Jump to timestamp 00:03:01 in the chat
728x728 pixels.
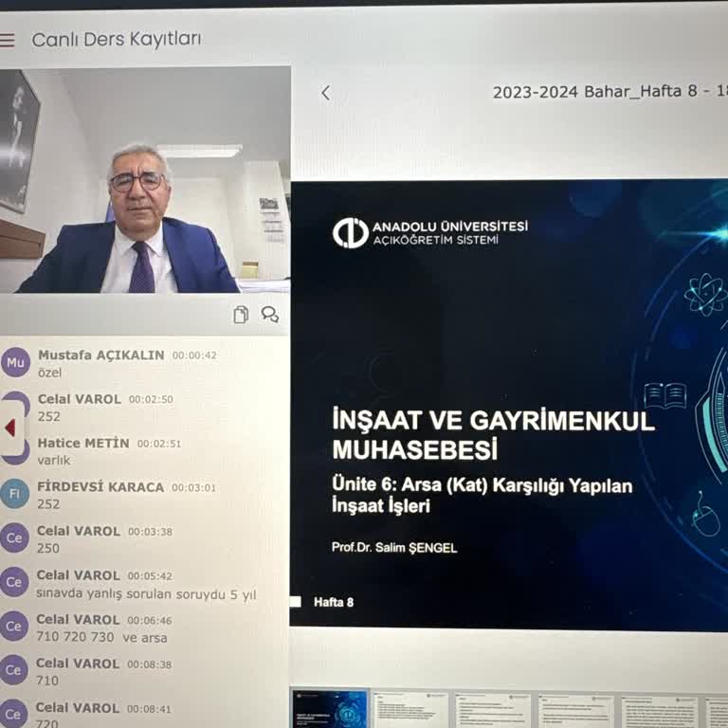[x=193, y=488]
